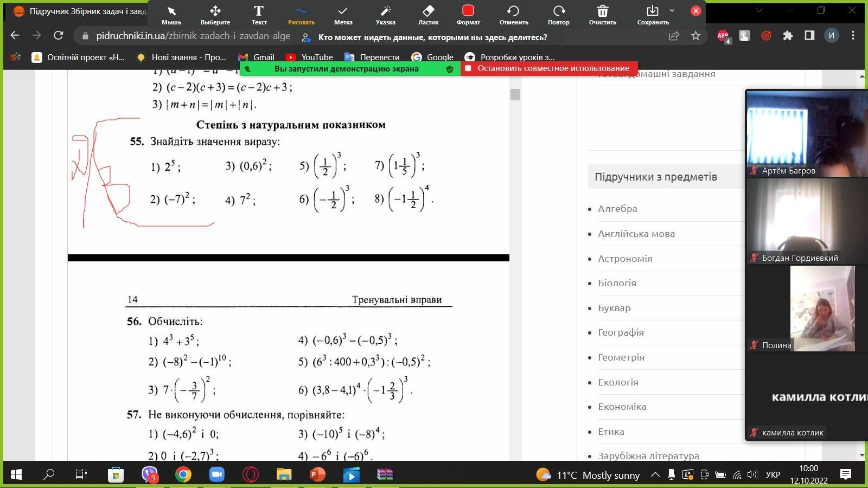Open Chrome profile И avatar
Viewport: 868px width, 488px height.
831,36
